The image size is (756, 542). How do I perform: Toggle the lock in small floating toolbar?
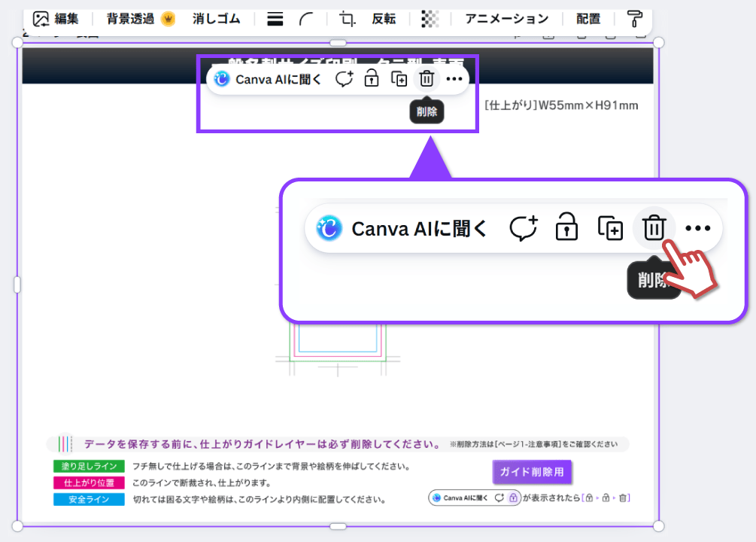[x=371, y=79]
